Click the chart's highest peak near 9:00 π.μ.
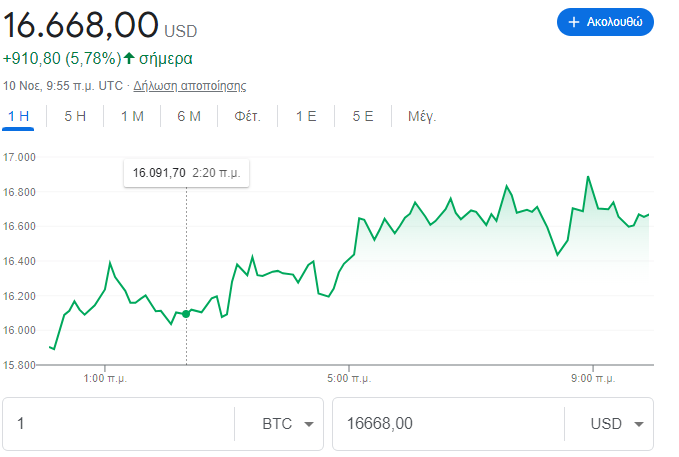 point(588,177)
